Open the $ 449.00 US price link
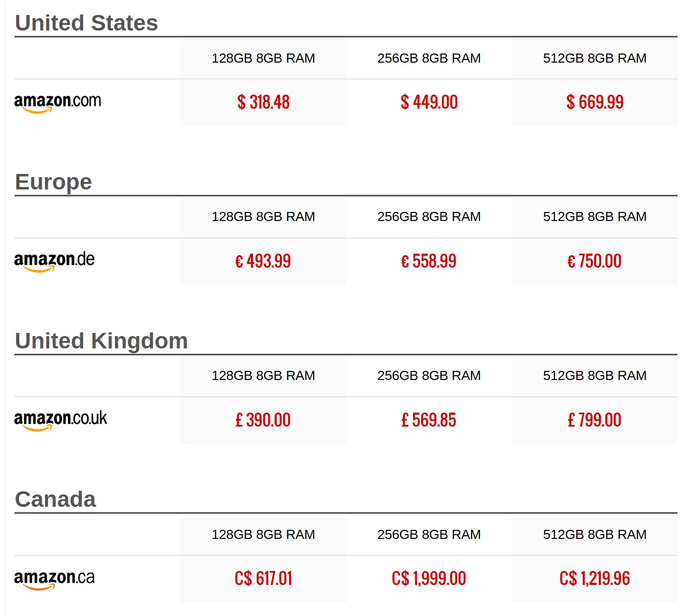Viewport: 685px width, 616px height. point(429,102)
